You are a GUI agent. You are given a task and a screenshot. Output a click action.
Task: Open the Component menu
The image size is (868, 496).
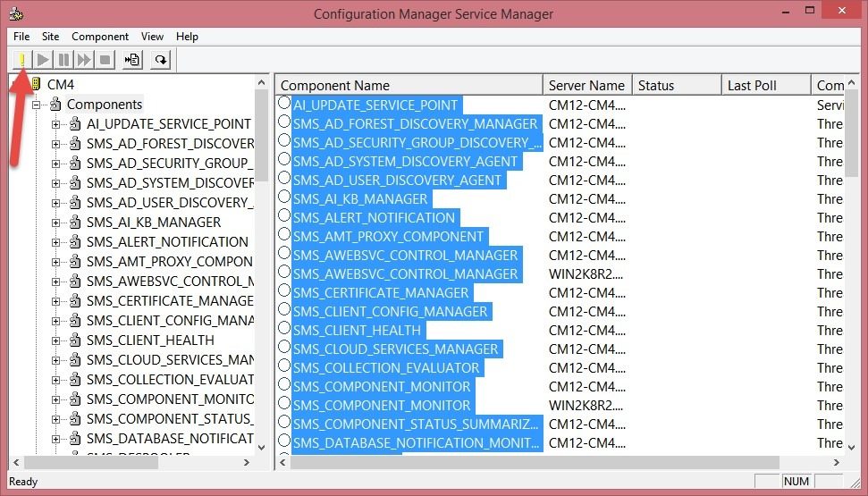[x=100, y=37]
